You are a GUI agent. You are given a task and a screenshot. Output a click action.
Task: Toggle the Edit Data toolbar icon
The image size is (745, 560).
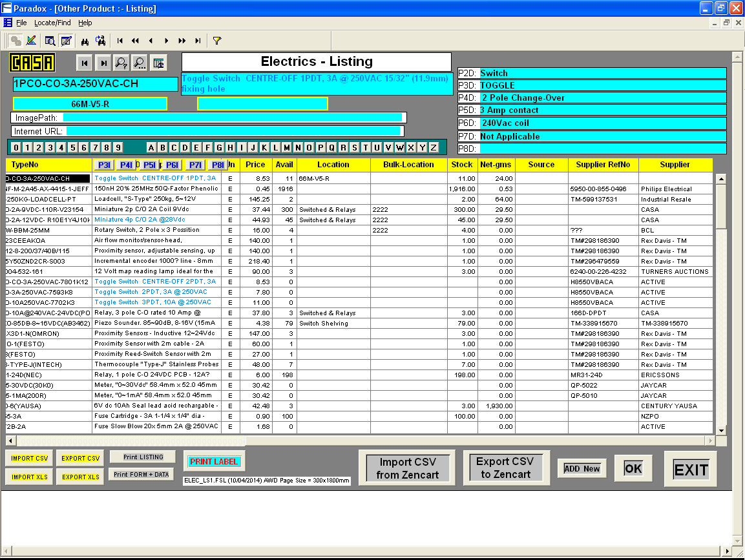(x=66, y=41)
